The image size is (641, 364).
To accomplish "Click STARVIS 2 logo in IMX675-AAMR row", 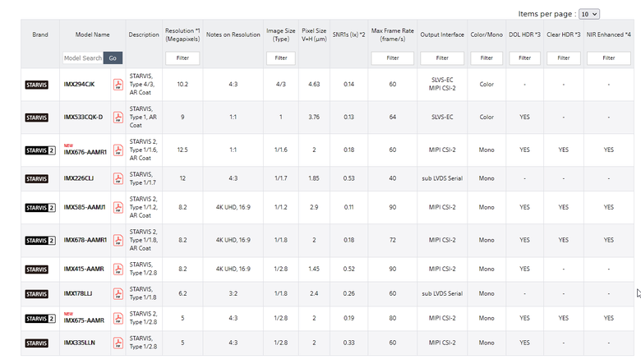I will (40, 318).
